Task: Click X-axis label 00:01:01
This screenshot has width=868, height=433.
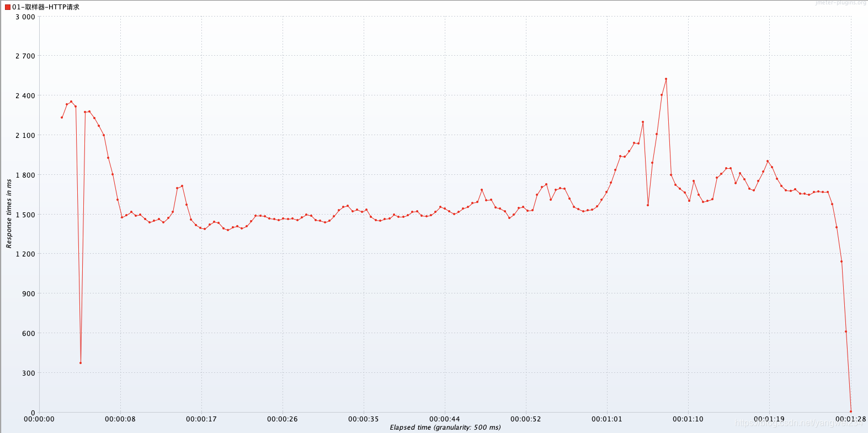Action: (607, 419)
